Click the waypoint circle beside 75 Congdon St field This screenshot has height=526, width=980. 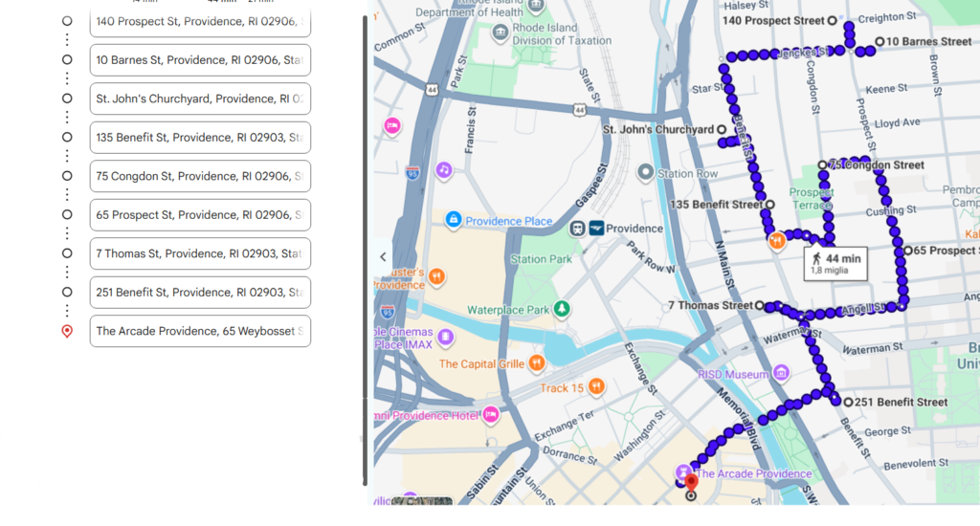coord(67,176)
